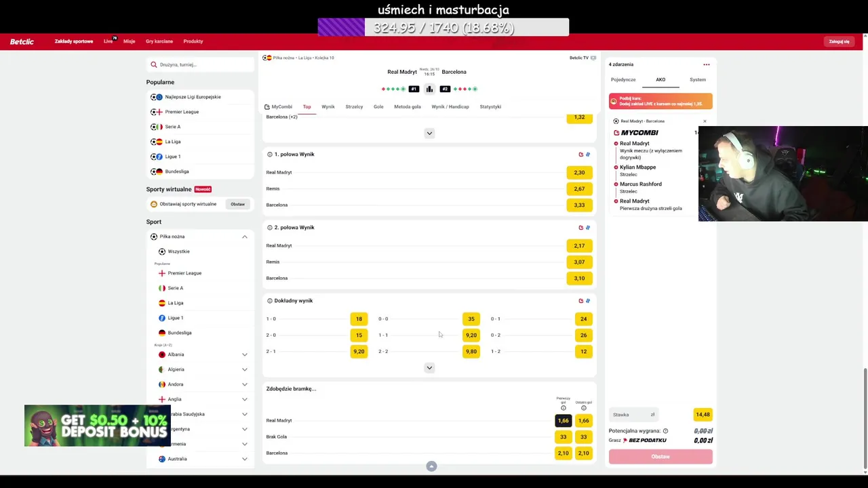Click red MyCombi icon in Dokładny wynik
This screenshot has width=868, height=488.
[581, 301]
